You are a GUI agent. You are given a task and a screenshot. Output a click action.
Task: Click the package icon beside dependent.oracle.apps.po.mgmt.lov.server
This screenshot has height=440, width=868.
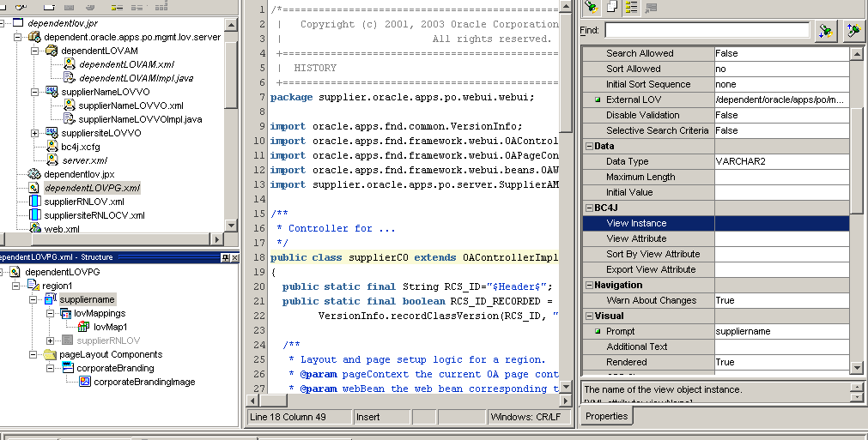pos(34,37)
